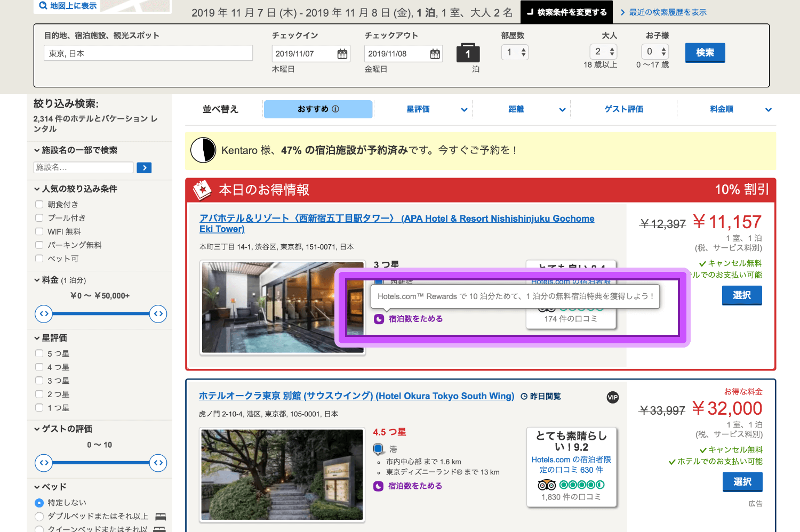Viewport: 800px width, 532px height.
Task: Click the clock icon beside 昨日閲覧
Action: pyautogui.click(x=524, y=397)
